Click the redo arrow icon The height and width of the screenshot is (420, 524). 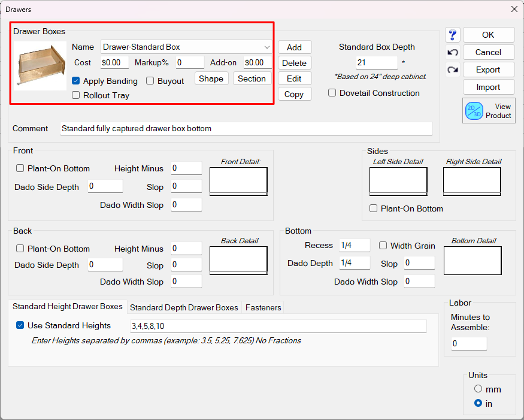453,70
